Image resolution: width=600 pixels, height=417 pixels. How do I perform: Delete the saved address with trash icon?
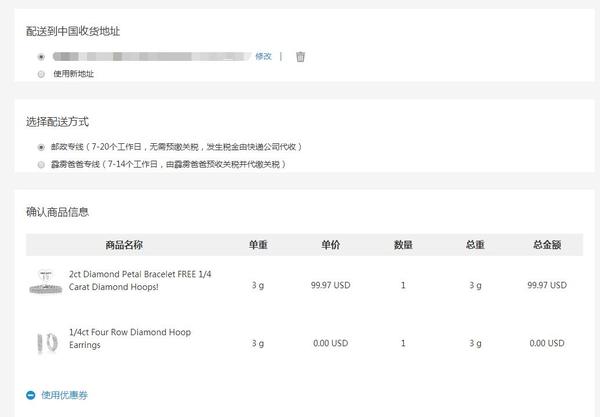click(300, 57)
